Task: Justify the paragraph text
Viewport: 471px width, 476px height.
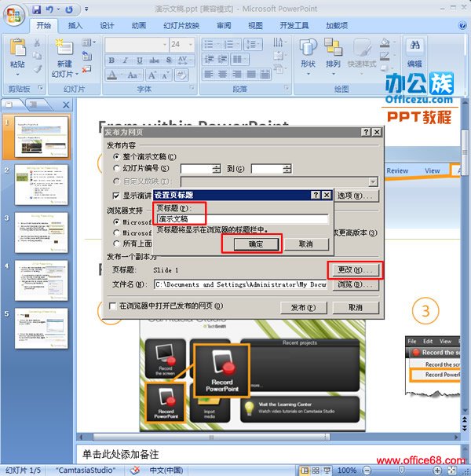Action: (251, 74)
